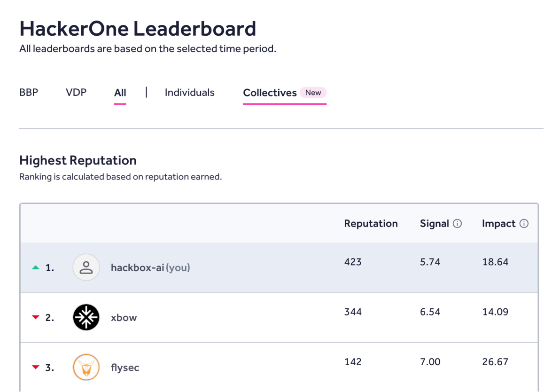Image resolution: width=544 pixels, height=392 pixels.
Task: Click the Impact column header
Action: click(498, 224)
